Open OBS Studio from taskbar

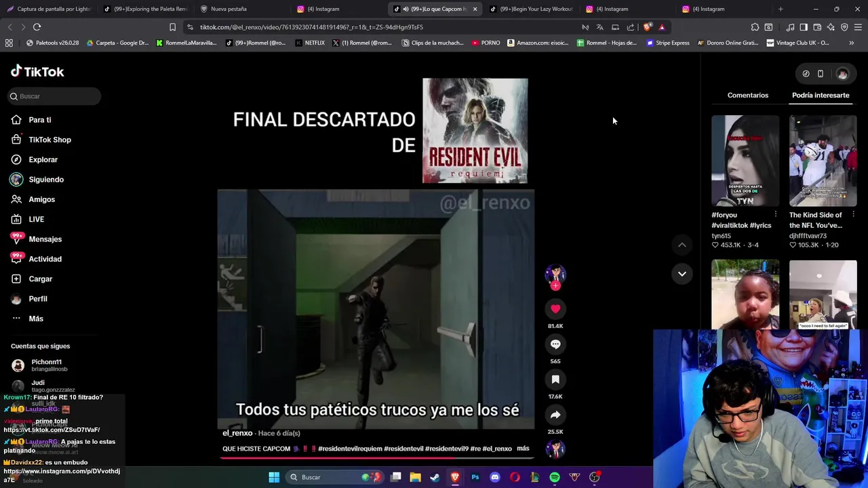[x=595, y=477]
